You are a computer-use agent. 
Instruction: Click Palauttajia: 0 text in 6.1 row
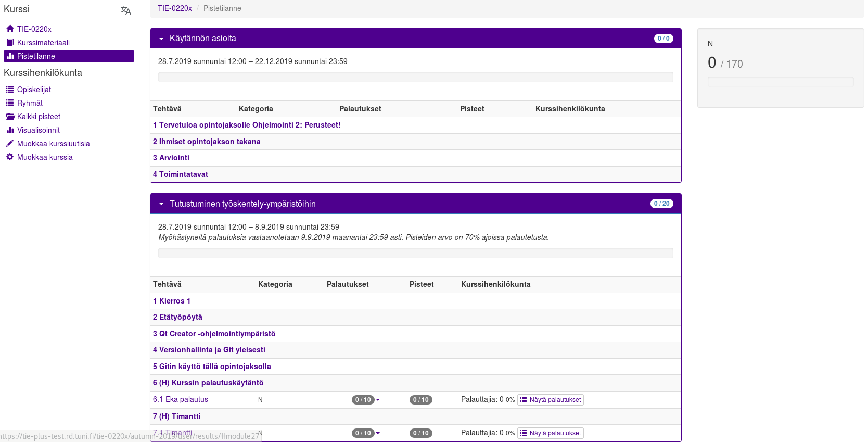coord(482,399)
